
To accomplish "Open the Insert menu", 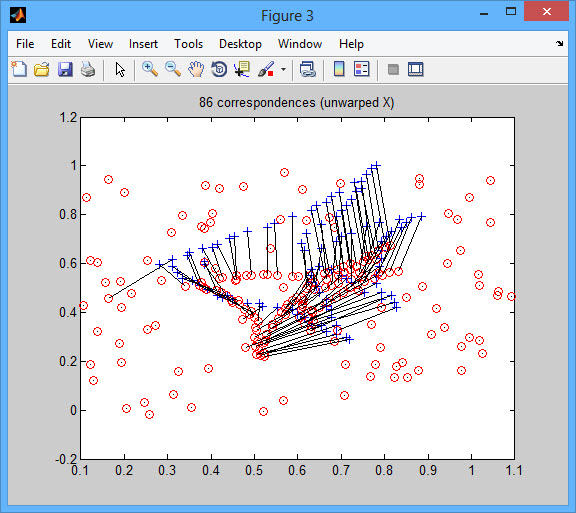I will coord(143,44).
